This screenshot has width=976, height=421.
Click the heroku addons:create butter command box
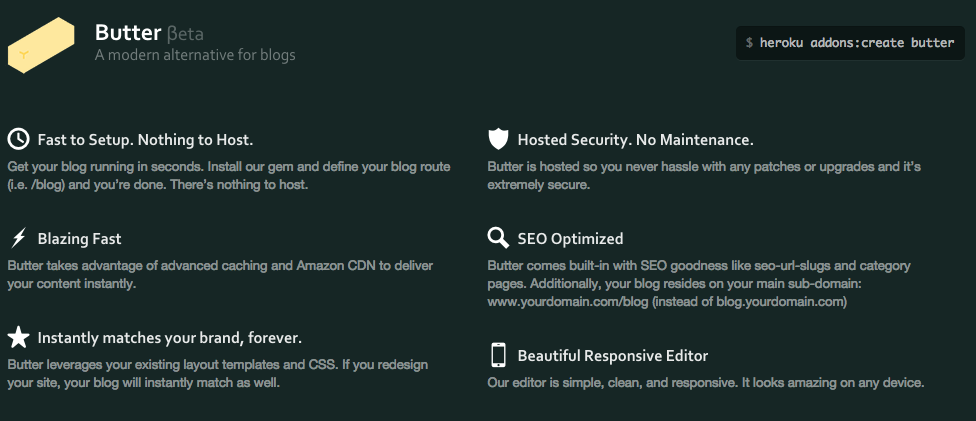(850, 43)
